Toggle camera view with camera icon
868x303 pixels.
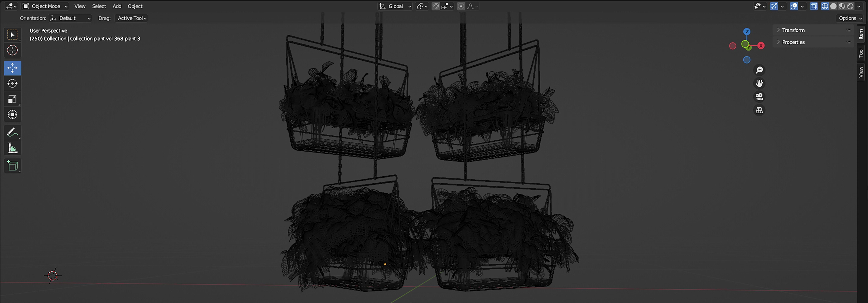[x=759, y=97]
